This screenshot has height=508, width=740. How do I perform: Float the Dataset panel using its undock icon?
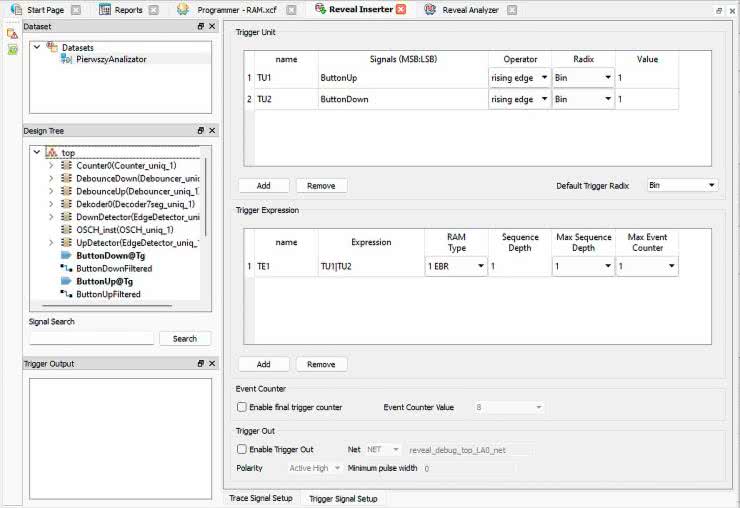200,26
